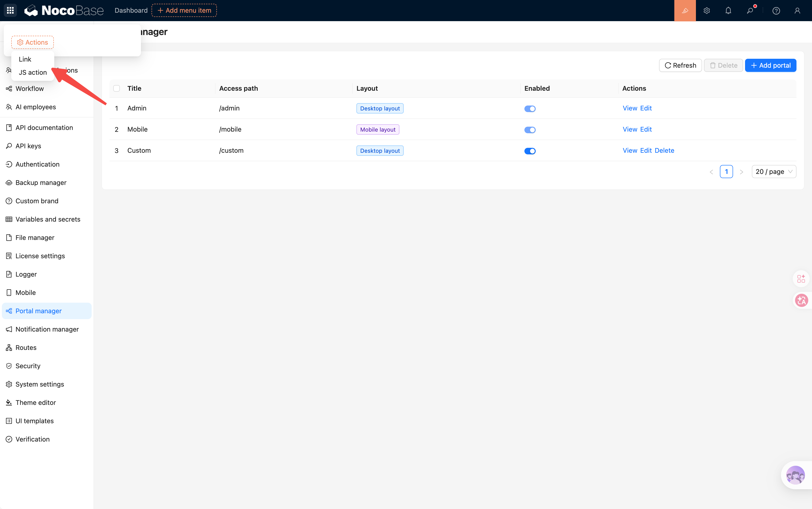Click Variables and secrets table icon
Screen dimensions: 812x509
click(x=9, y=219)
